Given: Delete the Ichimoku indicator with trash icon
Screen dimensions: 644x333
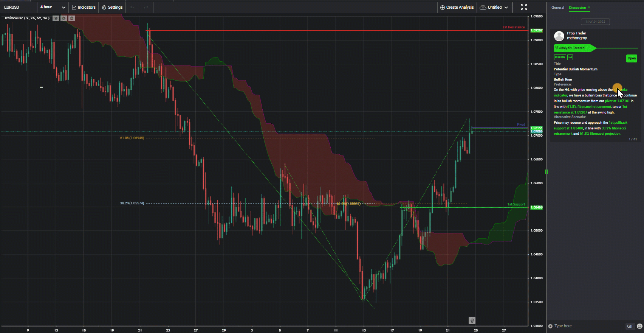Looking at the screenshot, I should coord(72,18).
